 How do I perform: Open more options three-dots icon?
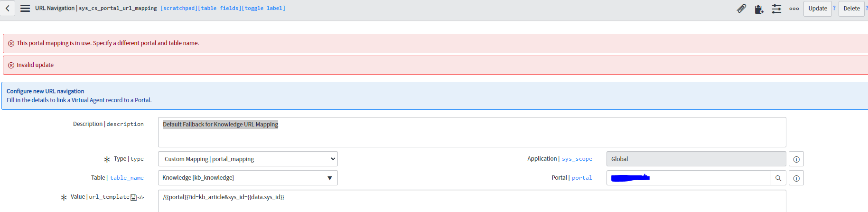pyautogui.click(x=794, y=9)
